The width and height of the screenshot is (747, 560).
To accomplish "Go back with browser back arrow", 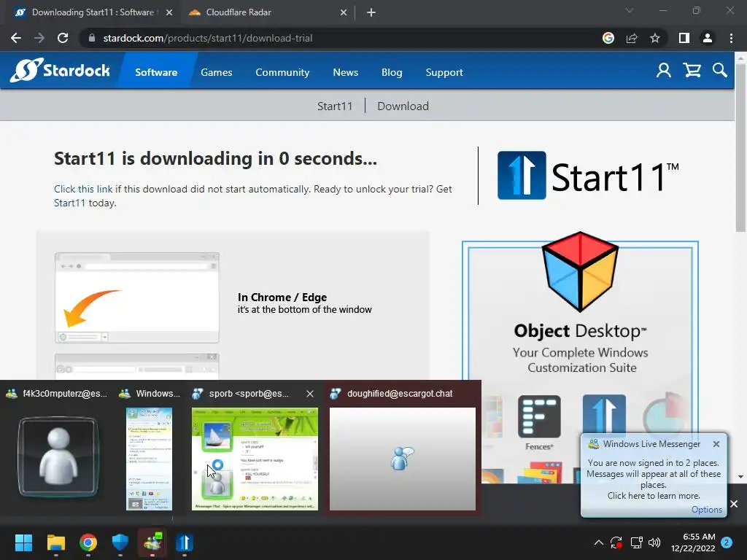I will 16,38.
